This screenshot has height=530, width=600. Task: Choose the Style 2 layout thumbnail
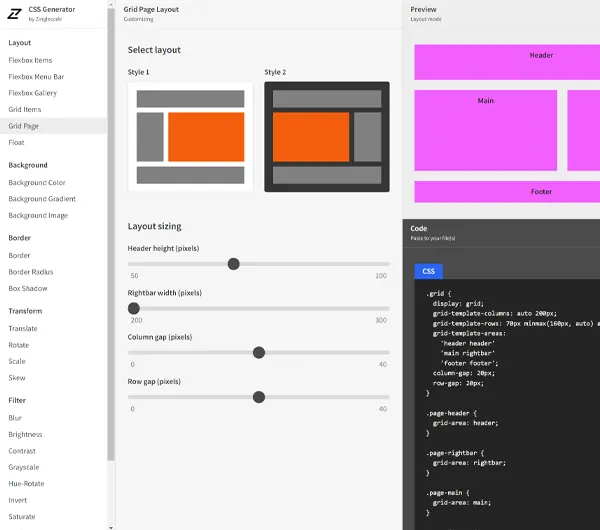pyautogui.click(x=327, y=137)
